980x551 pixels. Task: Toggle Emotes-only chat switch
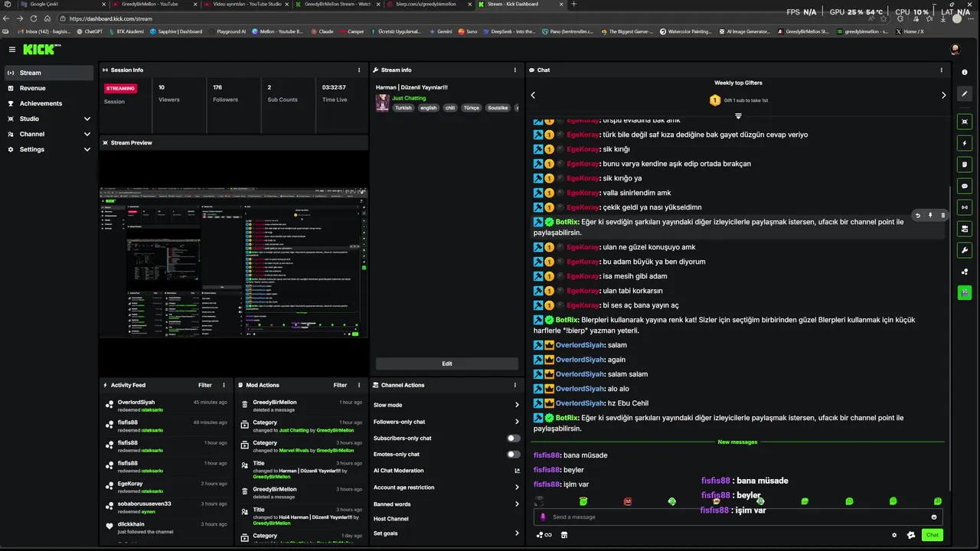click(x=514, y=455)
